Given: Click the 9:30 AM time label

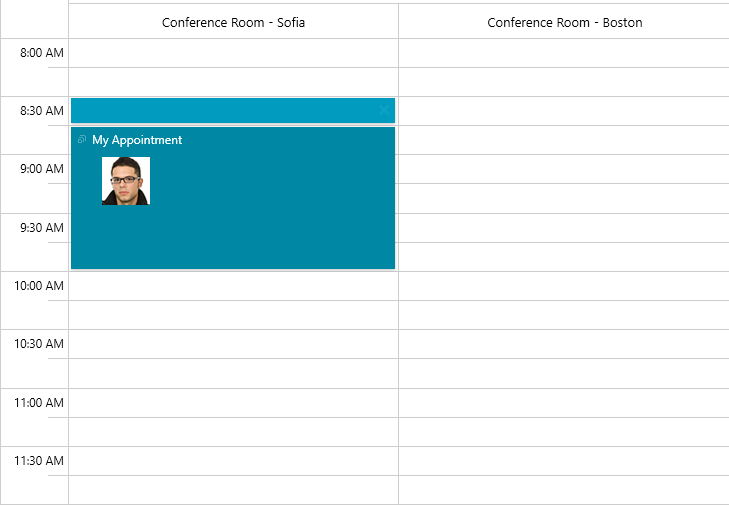Looking at the screenshot, I should click(42, 228).
